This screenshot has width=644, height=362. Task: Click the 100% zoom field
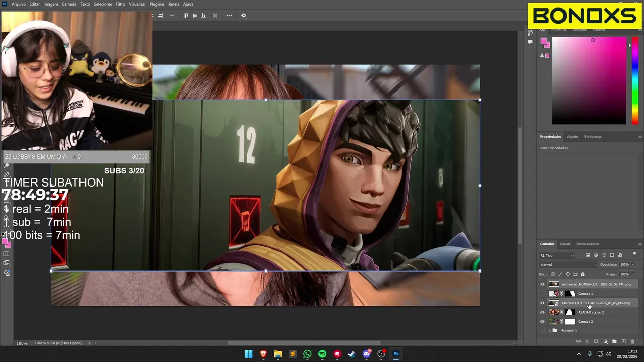[x=22, y=343]
